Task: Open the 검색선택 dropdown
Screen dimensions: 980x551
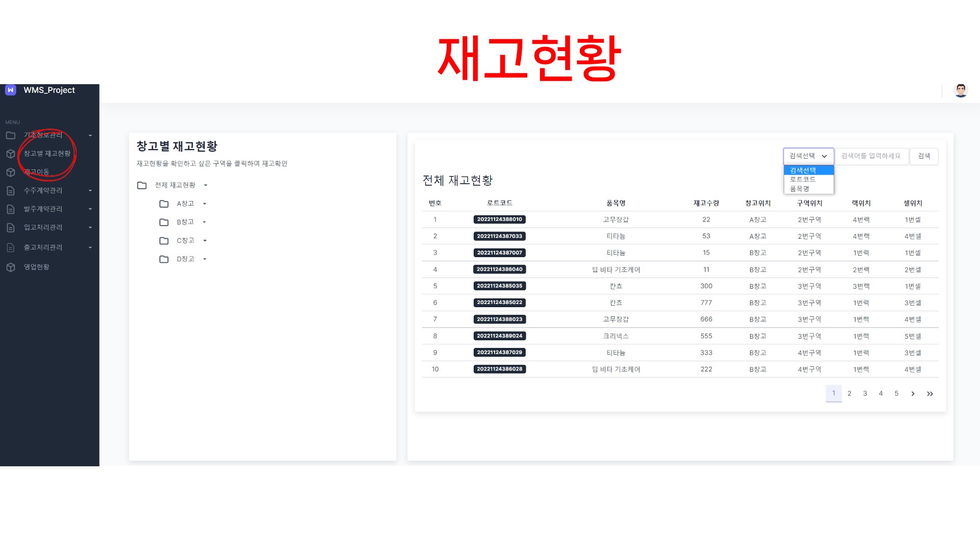Action: coord(808,156)
